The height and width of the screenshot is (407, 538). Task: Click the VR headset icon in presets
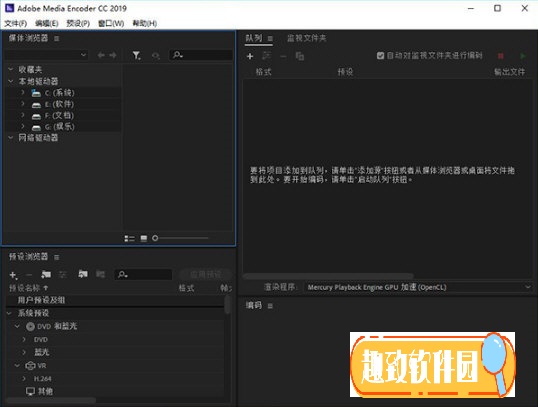coord(31,366)
